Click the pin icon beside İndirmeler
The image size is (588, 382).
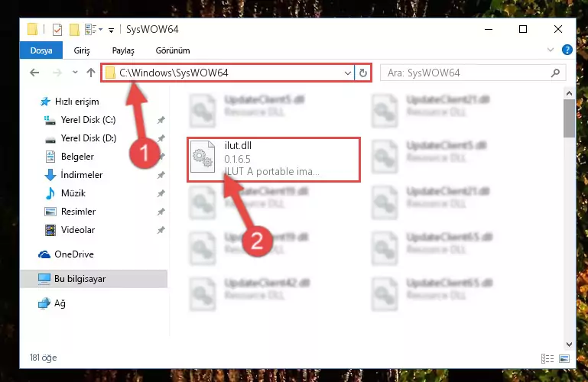point(161,175)
